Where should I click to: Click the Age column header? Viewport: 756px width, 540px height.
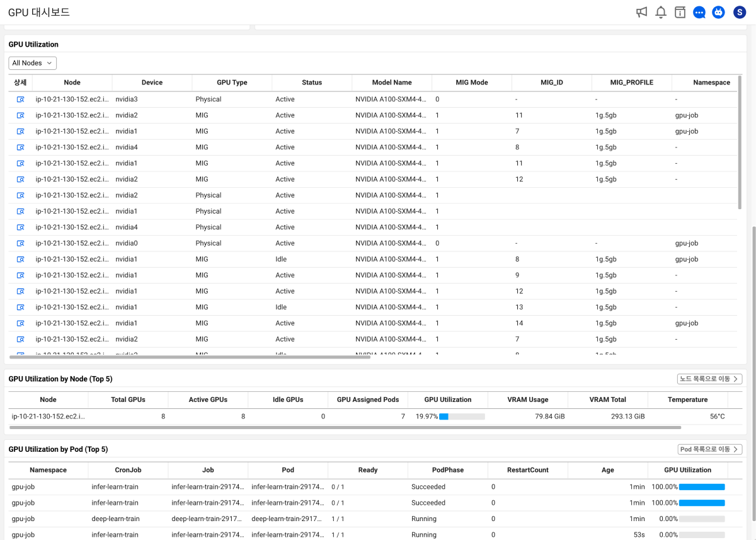(608, 470)
